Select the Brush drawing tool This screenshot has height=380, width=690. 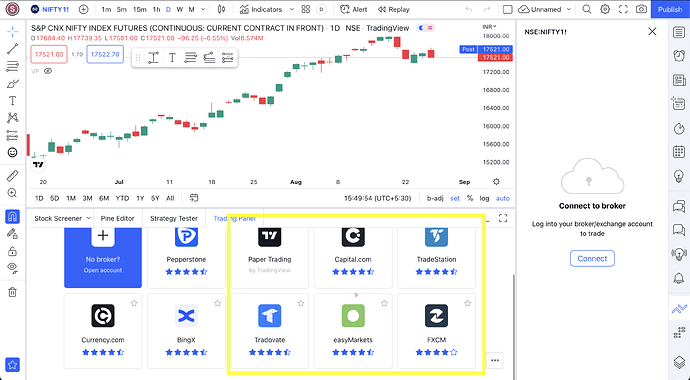point(12,84)
